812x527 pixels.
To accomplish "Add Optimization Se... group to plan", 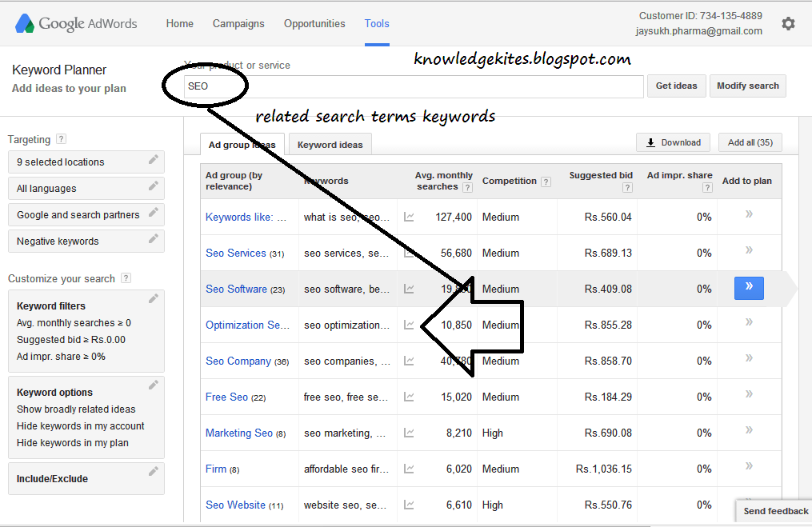I will point(749,322).
